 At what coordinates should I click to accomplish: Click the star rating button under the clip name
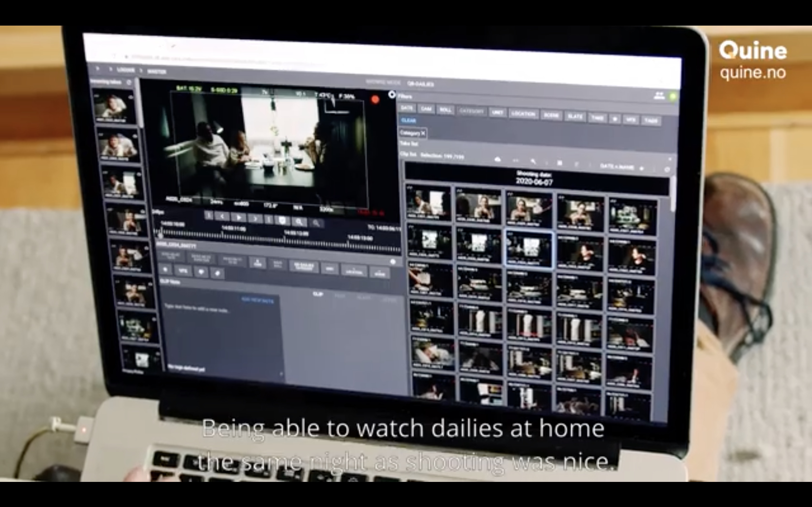click(x=165, y=269)
